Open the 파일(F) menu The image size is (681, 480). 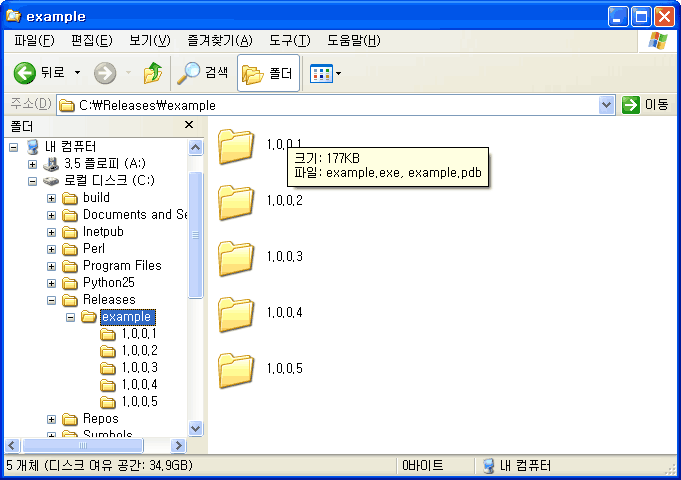pyautogui.click(x=33, y=41)
